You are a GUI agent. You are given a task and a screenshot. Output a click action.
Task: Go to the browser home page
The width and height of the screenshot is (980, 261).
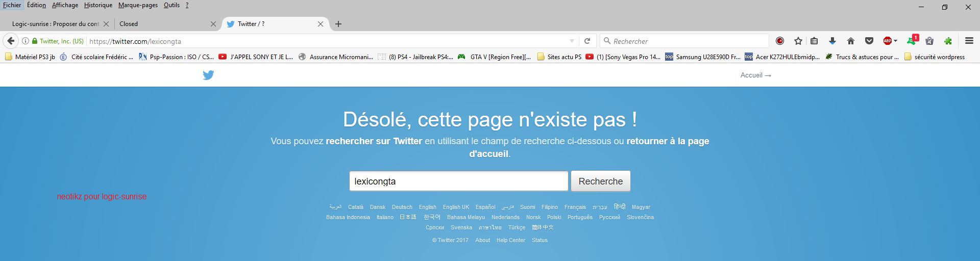(x=851, y=41)
